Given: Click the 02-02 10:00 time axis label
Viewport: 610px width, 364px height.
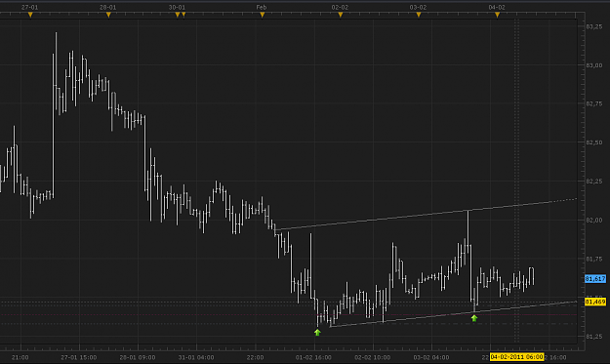Looking at the screenshot, I should [372, 357].
